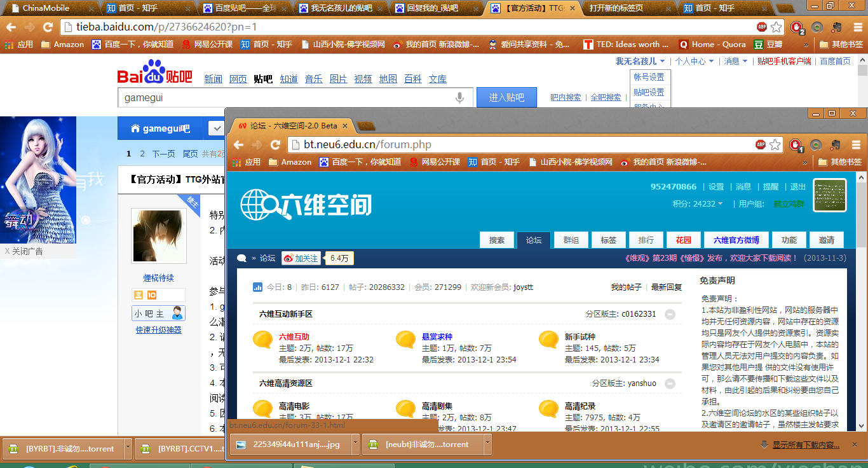The width and height of the screenshot is (868, 468).
Task: Open 贴吧设置 in the user menu
Action: [649, 92]
